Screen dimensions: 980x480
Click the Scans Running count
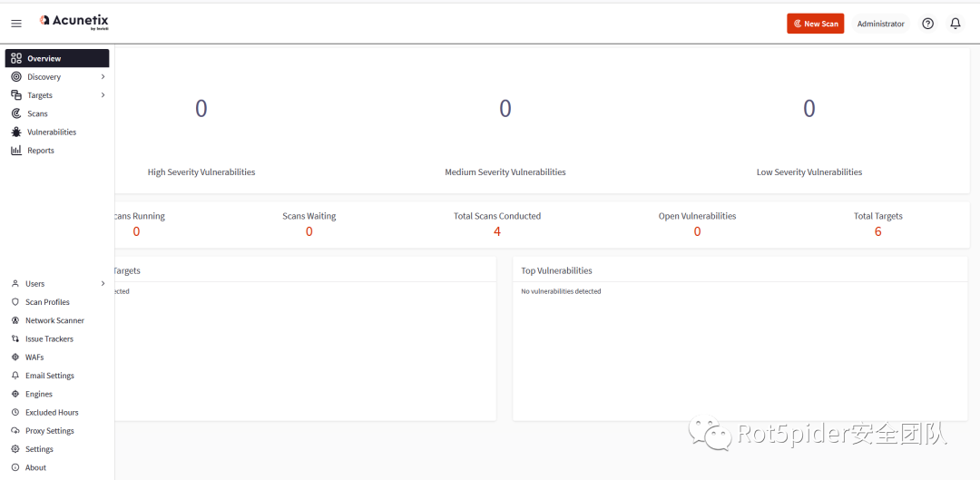click(x=136, y=231)
